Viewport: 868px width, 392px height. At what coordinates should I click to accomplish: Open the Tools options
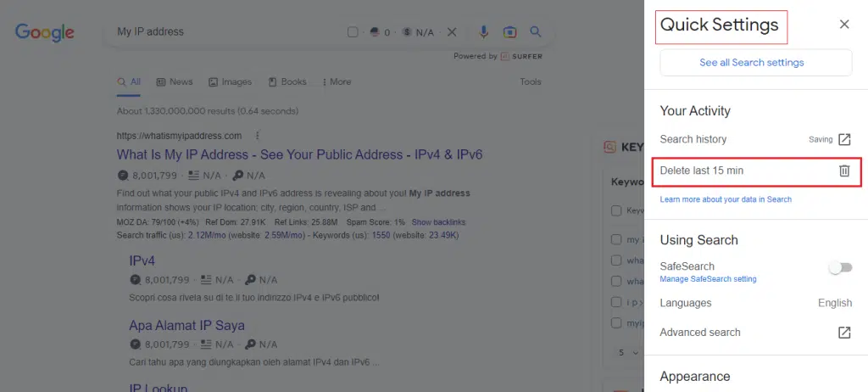tap(531, 82)
